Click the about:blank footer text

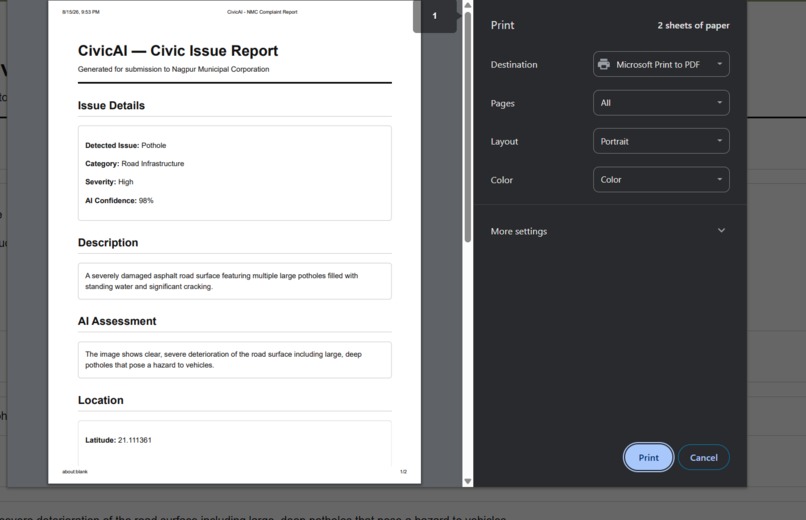point(75,472)
